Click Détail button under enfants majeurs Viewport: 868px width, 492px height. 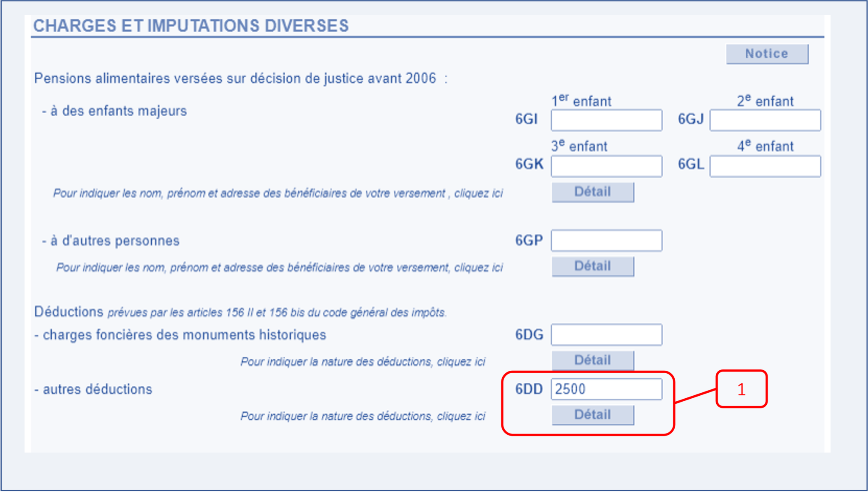click(x=593, y=192)
